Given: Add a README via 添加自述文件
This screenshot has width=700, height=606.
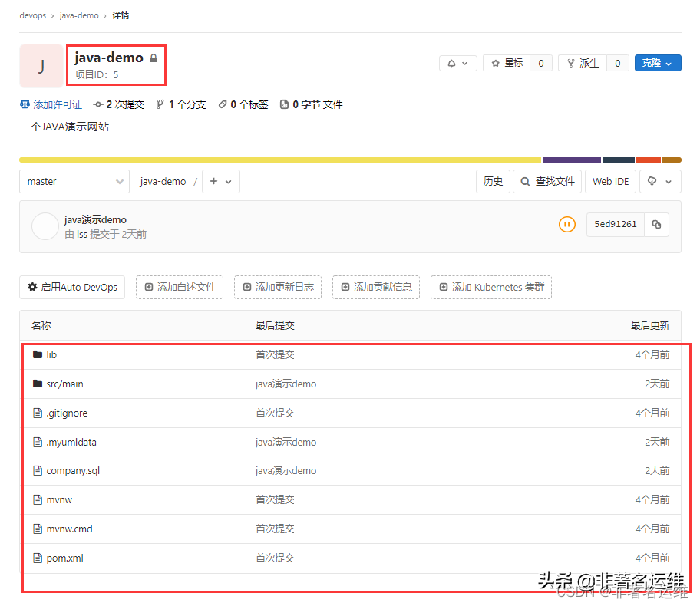Looking at the screenshot, I should 180,287.
